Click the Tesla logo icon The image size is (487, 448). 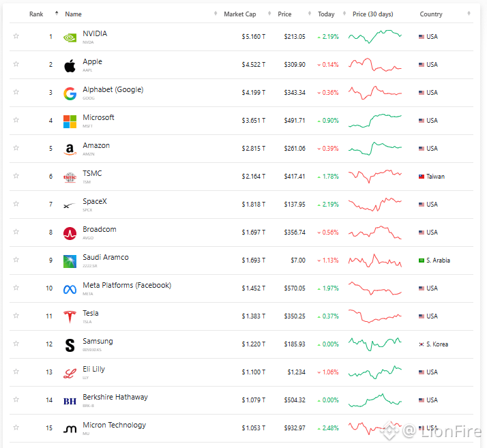(70, 317)
